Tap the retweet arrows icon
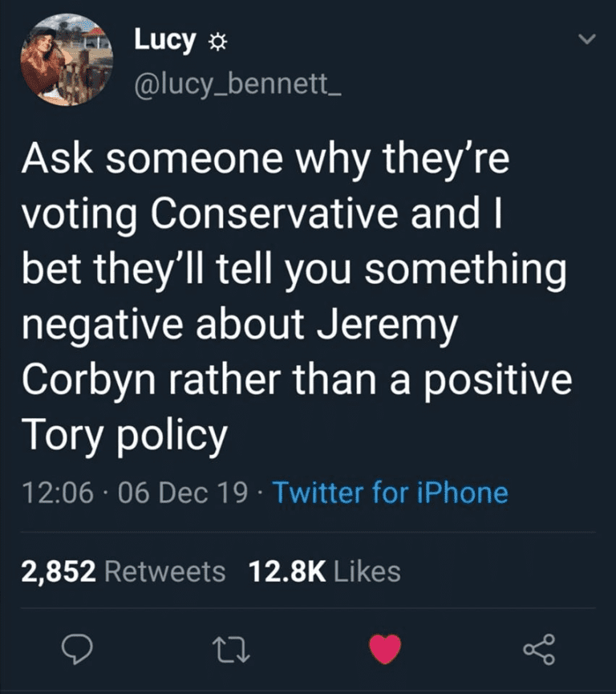Screen dimensions: 616x694 [x=233, y=648]
